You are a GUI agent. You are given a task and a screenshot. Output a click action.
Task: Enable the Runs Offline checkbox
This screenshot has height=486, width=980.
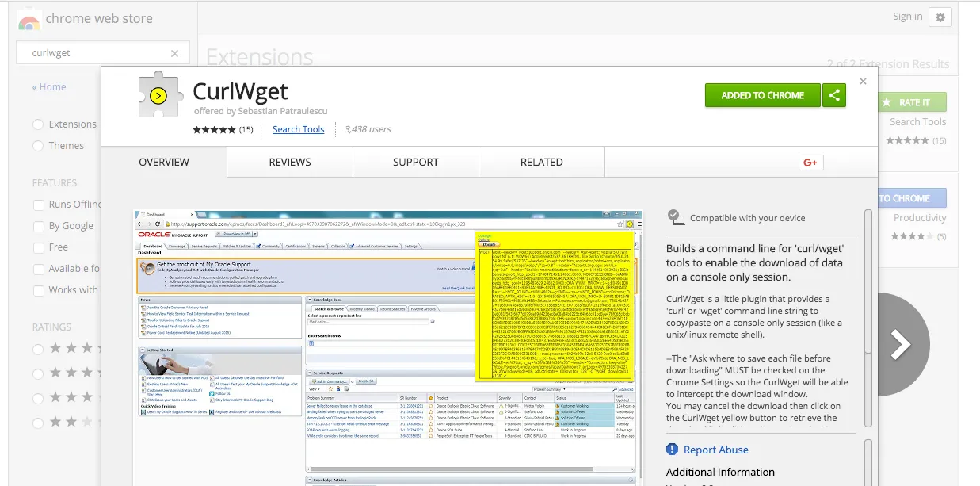pos(38,205)
